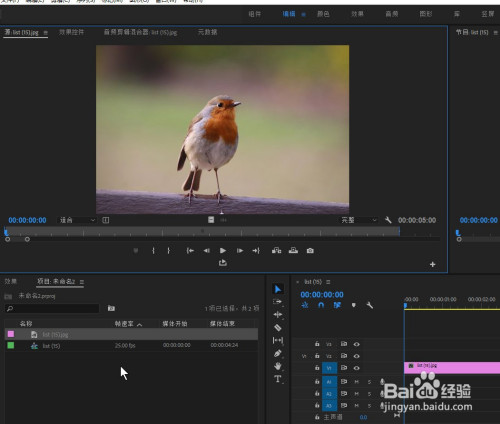Mute audio track A1

point(356,382)
